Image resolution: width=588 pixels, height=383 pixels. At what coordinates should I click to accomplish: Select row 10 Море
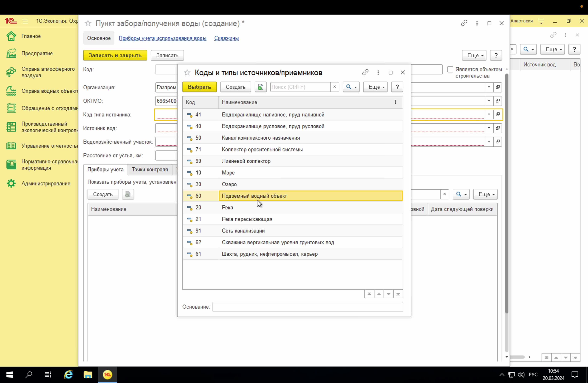[x=293, y=173]
